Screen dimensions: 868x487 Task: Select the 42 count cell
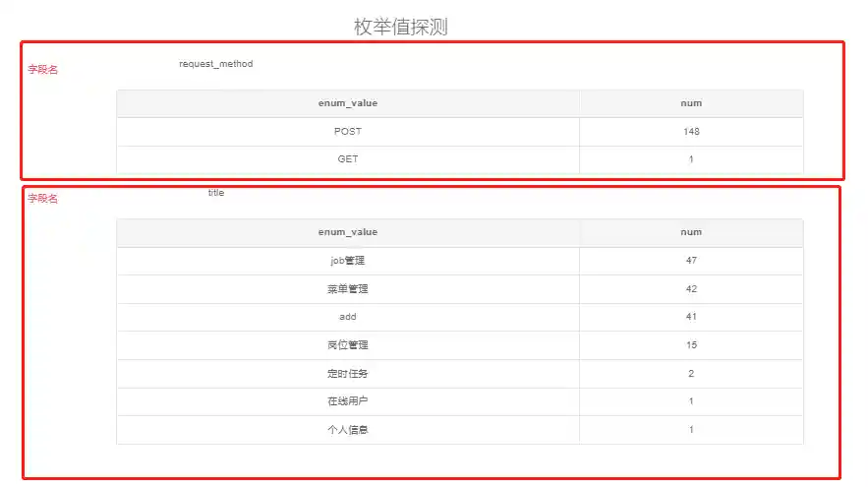691,289
